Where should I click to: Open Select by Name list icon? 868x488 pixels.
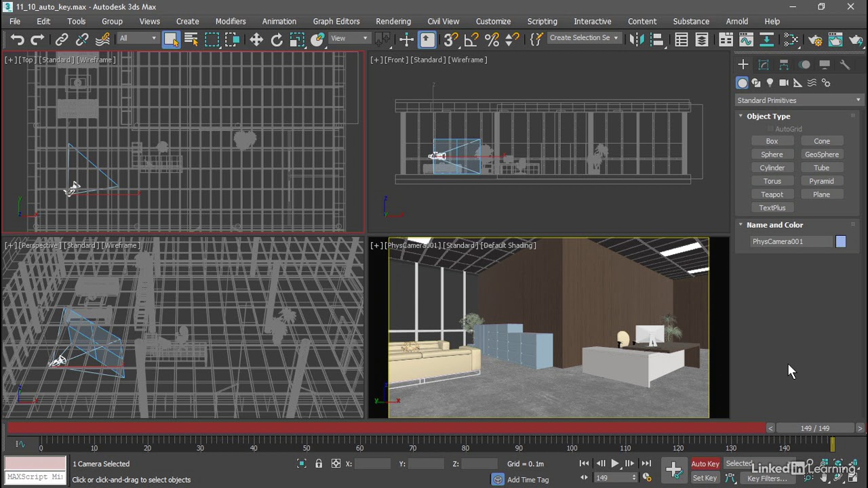191,40
